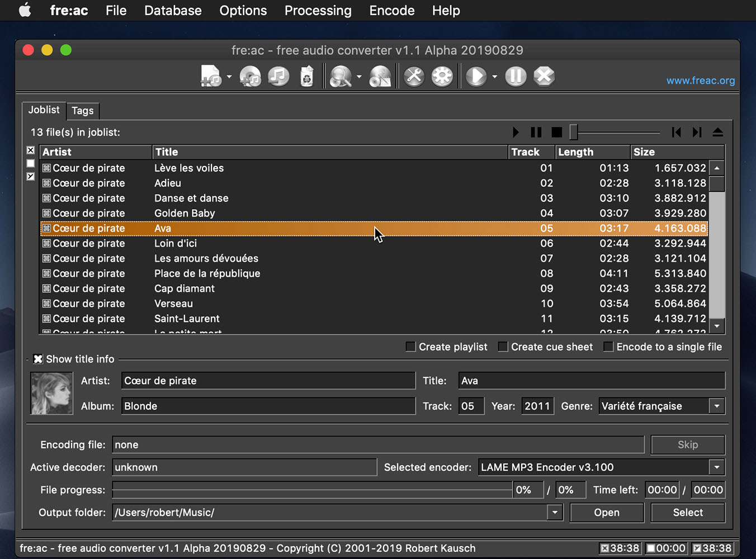Screen dimensions: 756x559
Task: Toggle the Create cue sheet checkbox
Action: [x=503, y=347]
